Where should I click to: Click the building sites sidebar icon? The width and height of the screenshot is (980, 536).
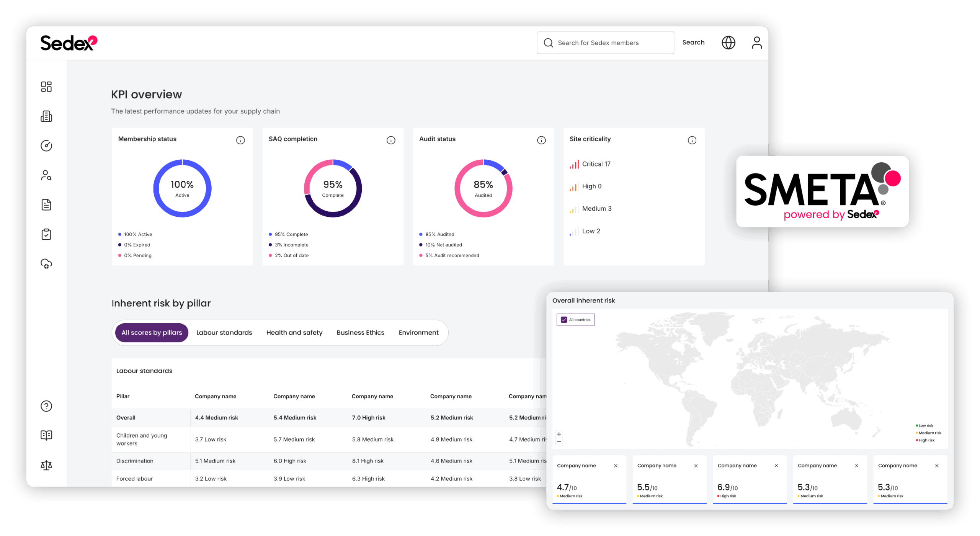tap(46, 116)
